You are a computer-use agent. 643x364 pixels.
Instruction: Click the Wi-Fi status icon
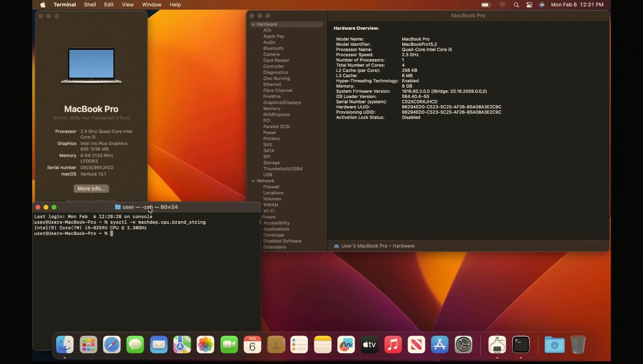(x=502, y=5)
